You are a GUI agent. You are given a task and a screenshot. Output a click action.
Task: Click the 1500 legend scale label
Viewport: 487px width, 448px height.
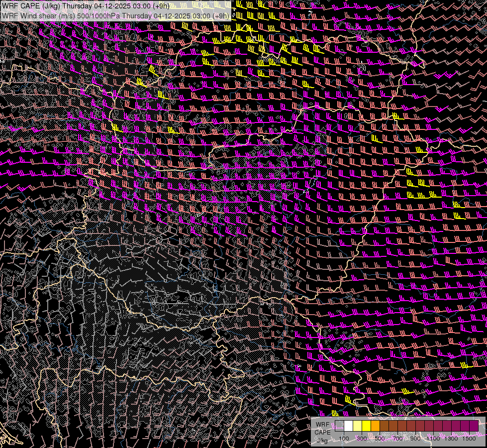tap(469, 439)
